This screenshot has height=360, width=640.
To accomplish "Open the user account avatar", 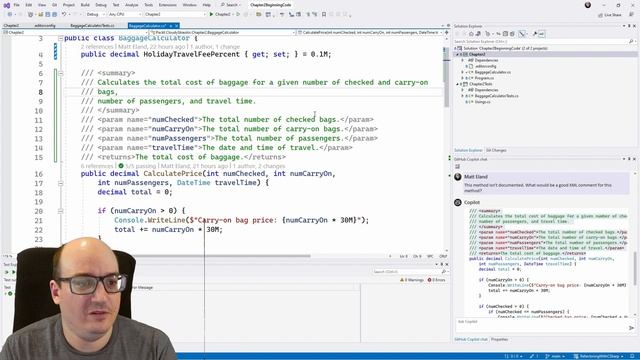I will [588, 5].
